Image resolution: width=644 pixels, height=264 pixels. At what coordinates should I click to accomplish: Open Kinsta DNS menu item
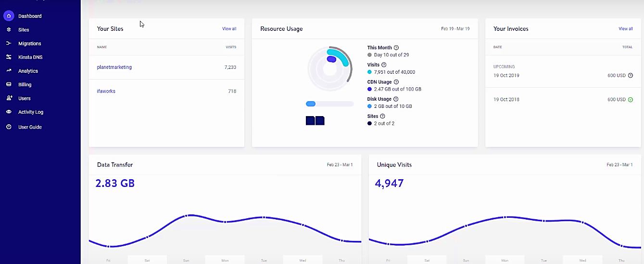(30, 57)
